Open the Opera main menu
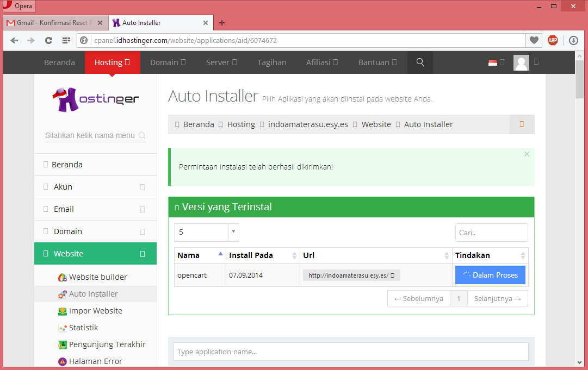This screenshot has height=370, width=588. pos(18,6)
